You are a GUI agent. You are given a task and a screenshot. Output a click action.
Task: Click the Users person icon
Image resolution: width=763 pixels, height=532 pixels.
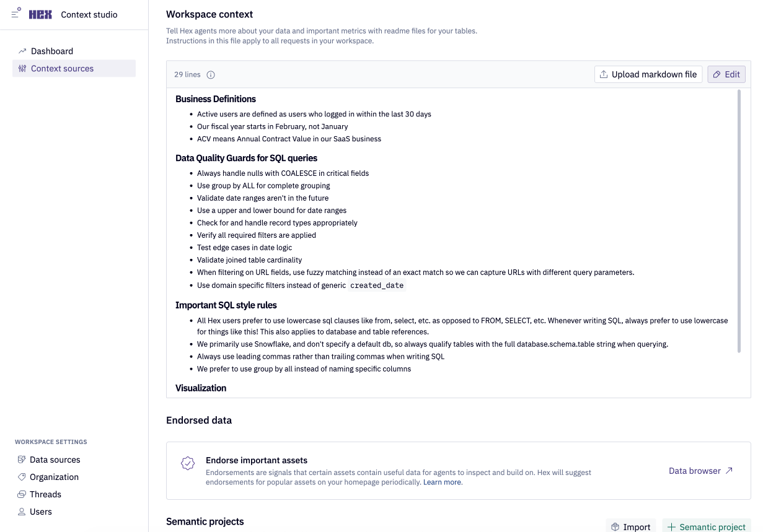[x=20, y=512]
